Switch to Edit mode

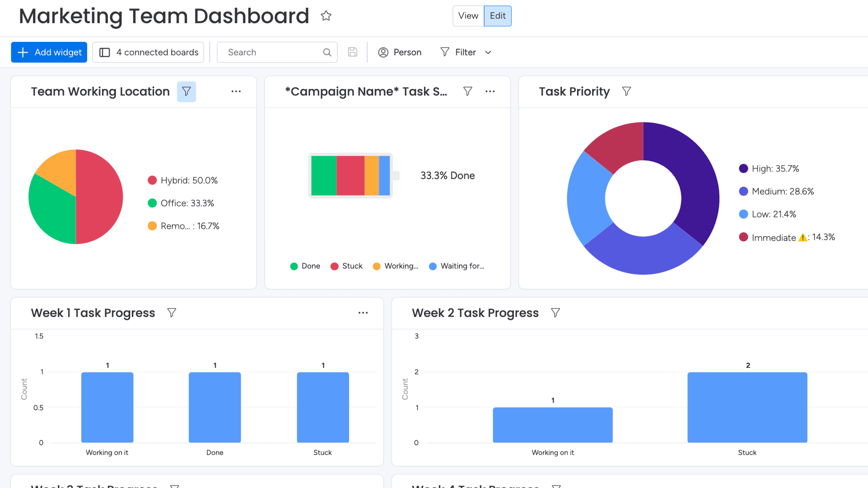[x=497, y=16]
